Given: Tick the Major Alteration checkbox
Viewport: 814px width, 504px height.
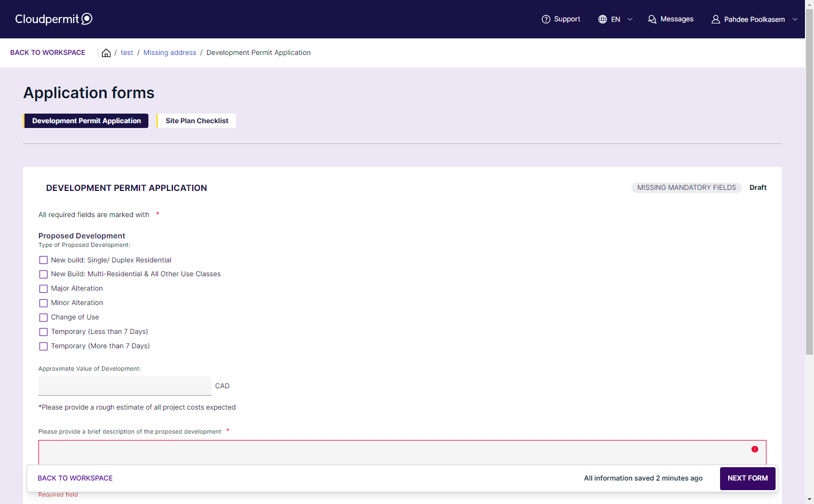Looking at the screenshot, I should click(x=44, y=289).
